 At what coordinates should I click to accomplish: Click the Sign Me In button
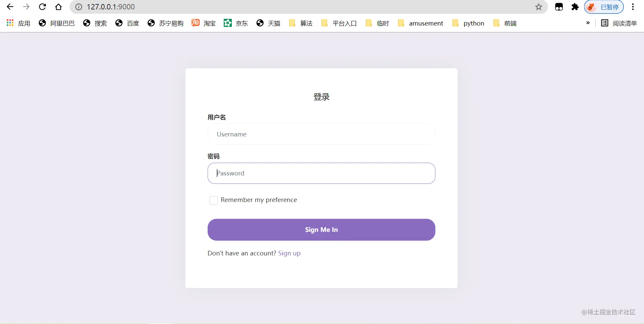point(321,230)
